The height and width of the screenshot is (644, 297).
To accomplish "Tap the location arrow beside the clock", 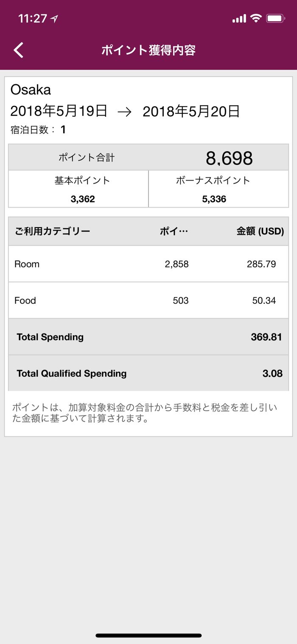I will [x=54, y=19].
